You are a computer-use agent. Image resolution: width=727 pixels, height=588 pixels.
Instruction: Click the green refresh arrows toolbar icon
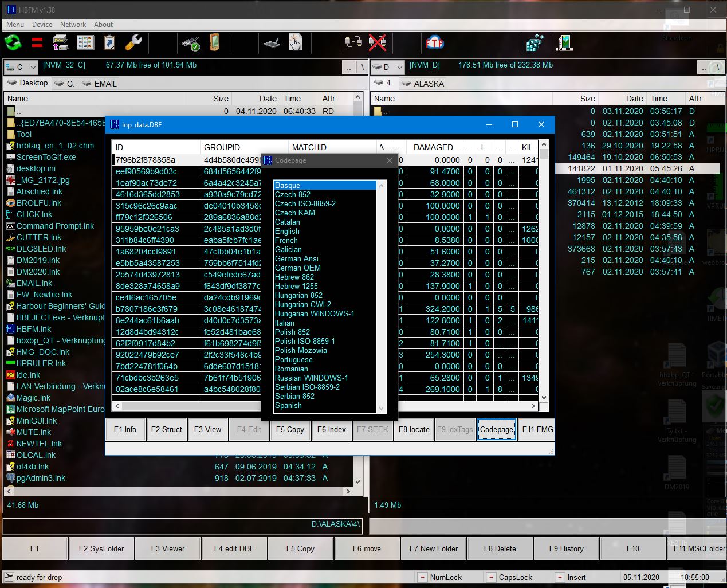coord(13,42)
